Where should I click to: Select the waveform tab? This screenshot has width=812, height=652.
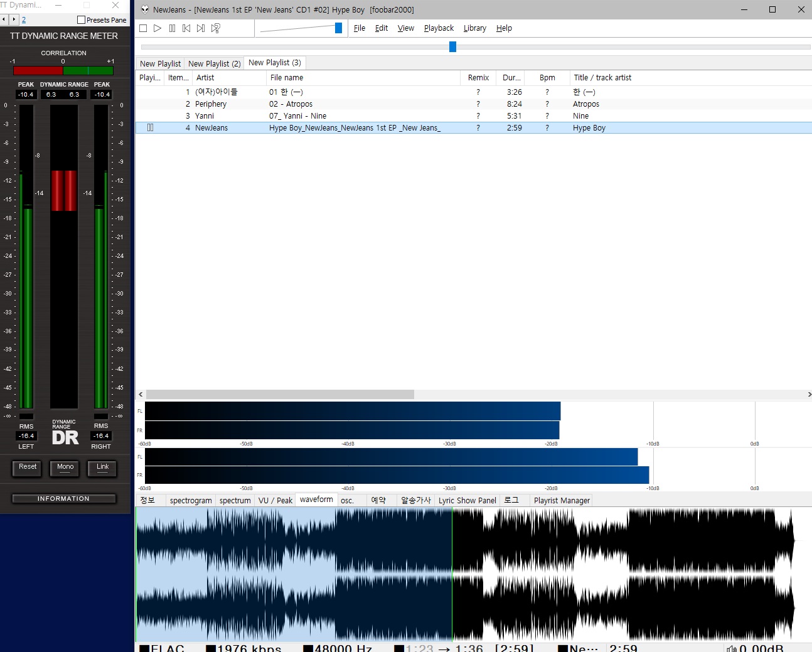[316, 500]
